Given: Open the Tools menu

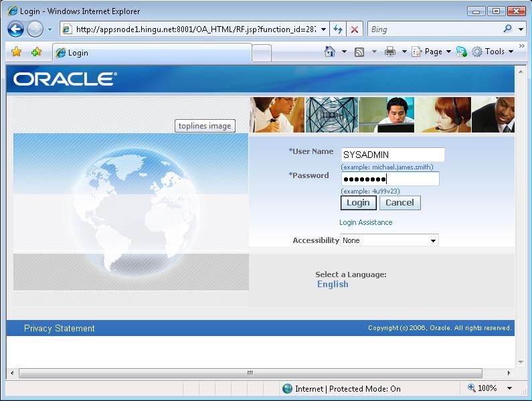Looking at the screenshot, I should [x=493, y=52].
